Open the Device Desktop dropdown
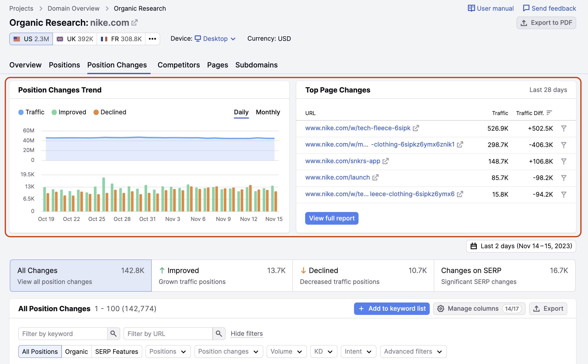Viewport: 588px width, 364px height. click(215, 39)
